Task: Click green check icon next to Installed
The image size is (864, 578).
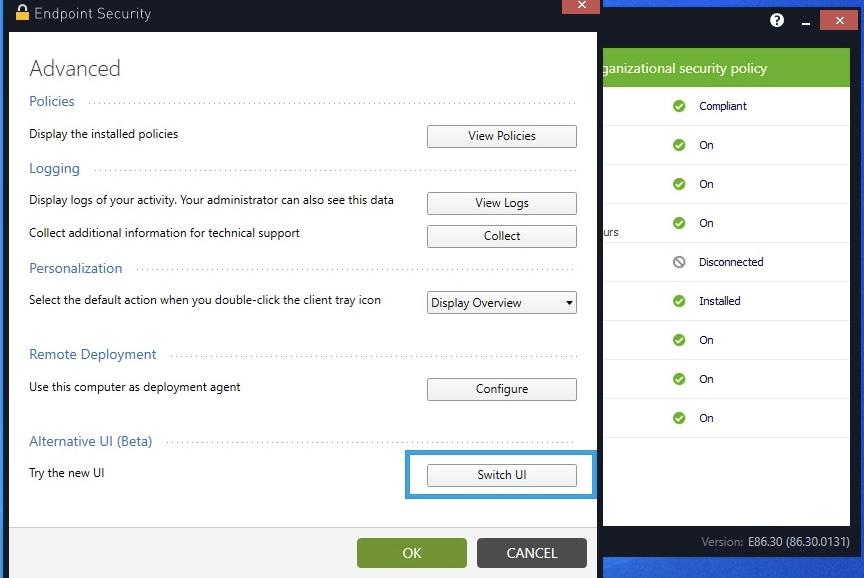Action: click(679, 301)
